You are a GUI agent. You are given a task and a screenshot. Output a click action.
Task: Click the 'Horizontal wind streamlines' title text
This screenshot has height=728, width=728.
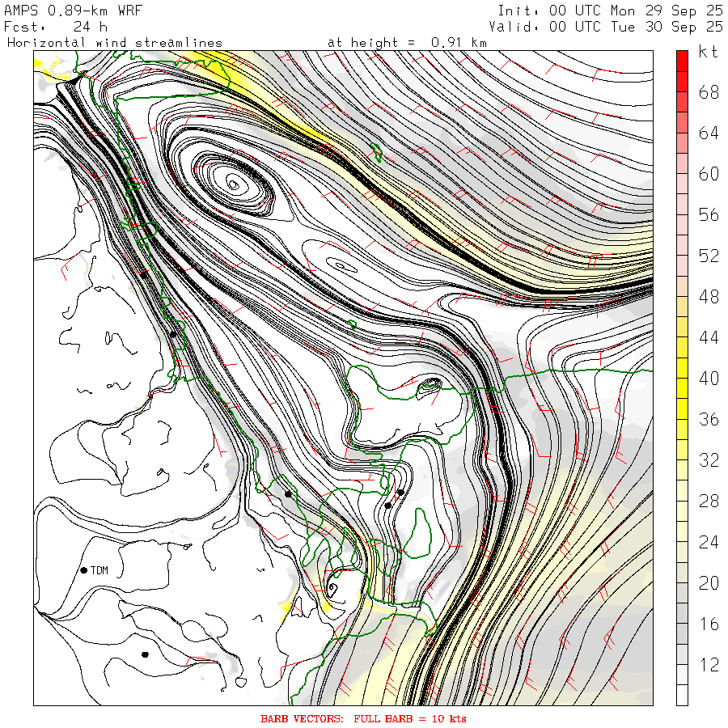115,43
